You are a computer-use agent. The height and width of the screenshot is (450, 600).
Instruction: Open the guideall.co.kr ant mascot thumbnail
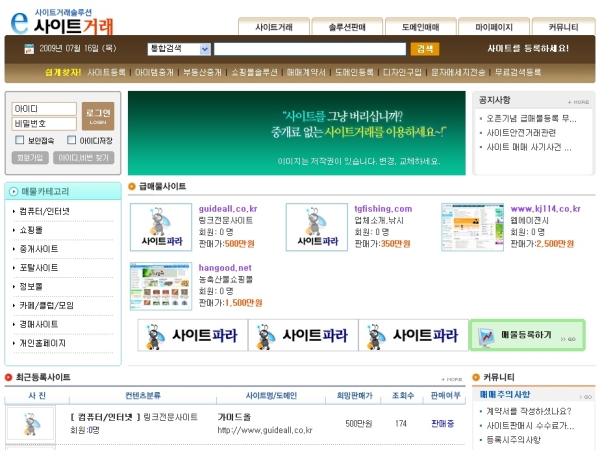click(x=160, y=227)
